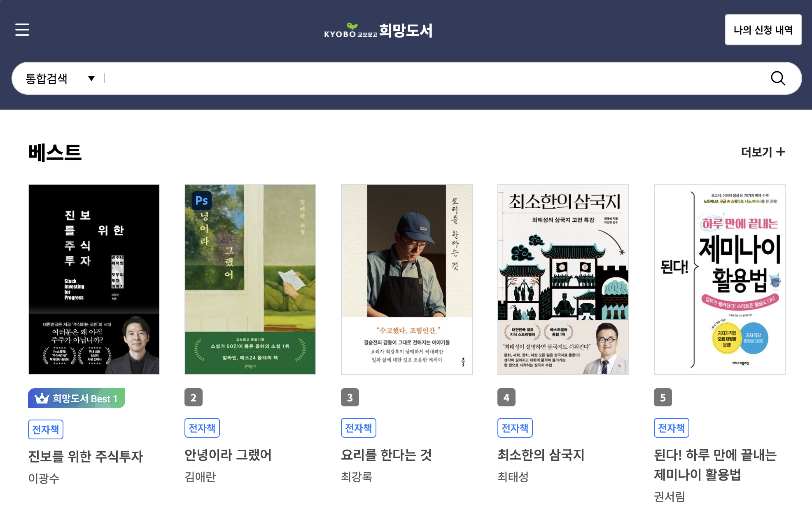Open the 통합검색 search type dropdown

pyautogui.click(x=60, y=78)
